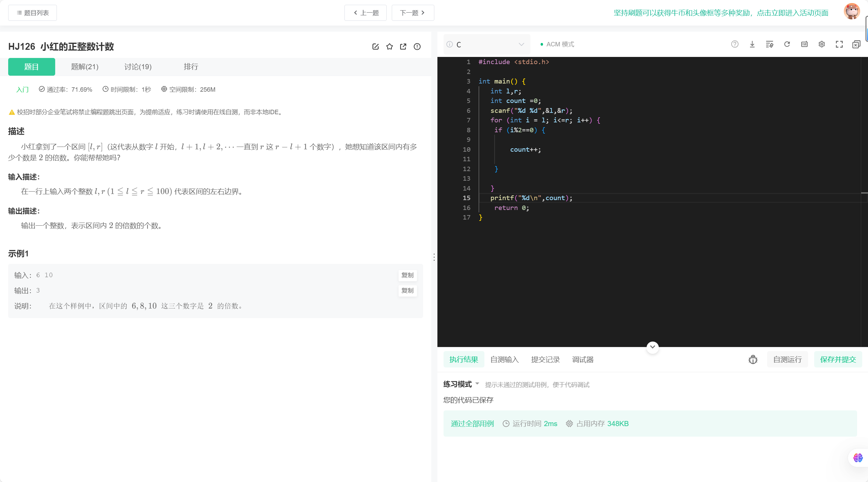Collapse the result panel with chevron button

click(x=652, y=347)
